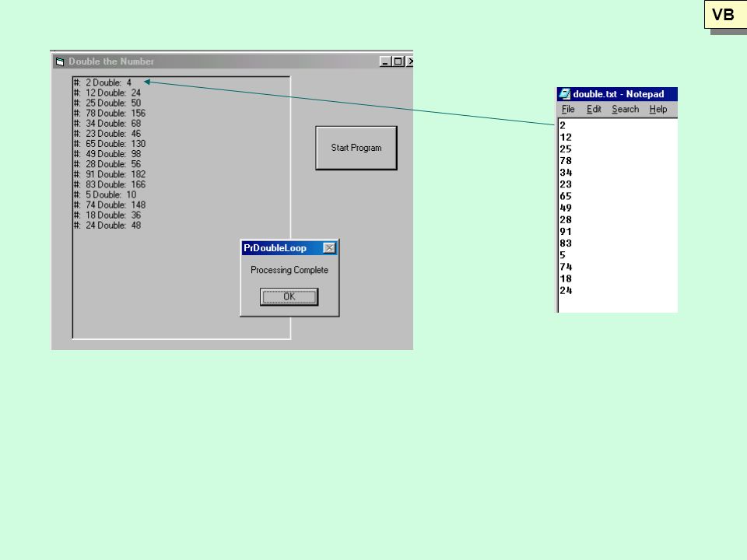747x560 pixels.
Task: Confirm the Processing Complete dialog with OK
Action: 289,296
